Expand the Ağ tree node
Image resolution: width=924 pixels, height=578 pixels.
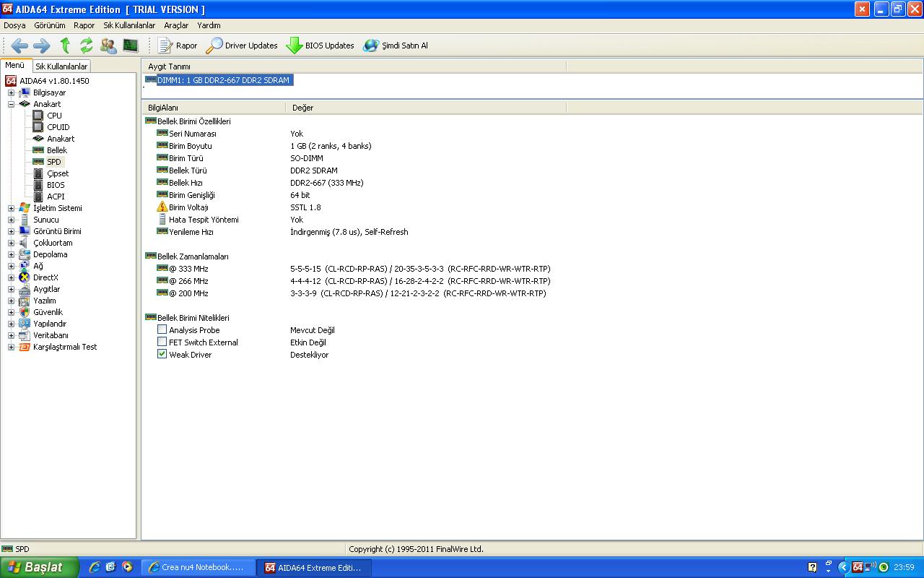[x=11, y=266]
